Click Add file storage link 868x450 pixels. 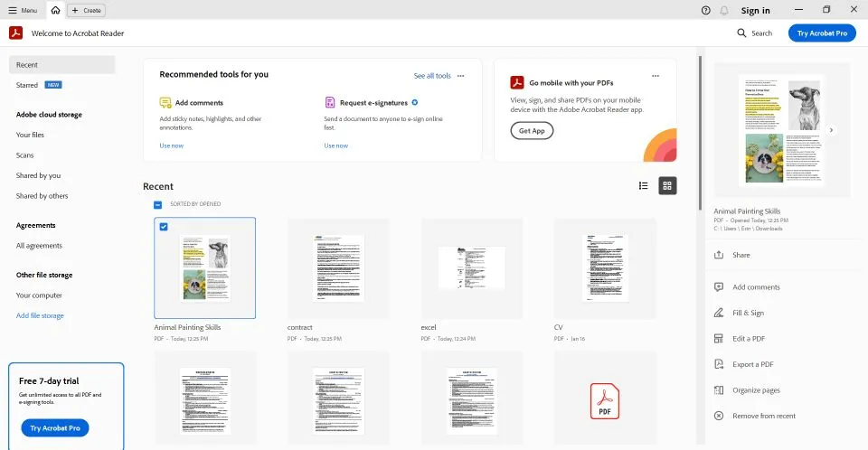pos(40,315)
